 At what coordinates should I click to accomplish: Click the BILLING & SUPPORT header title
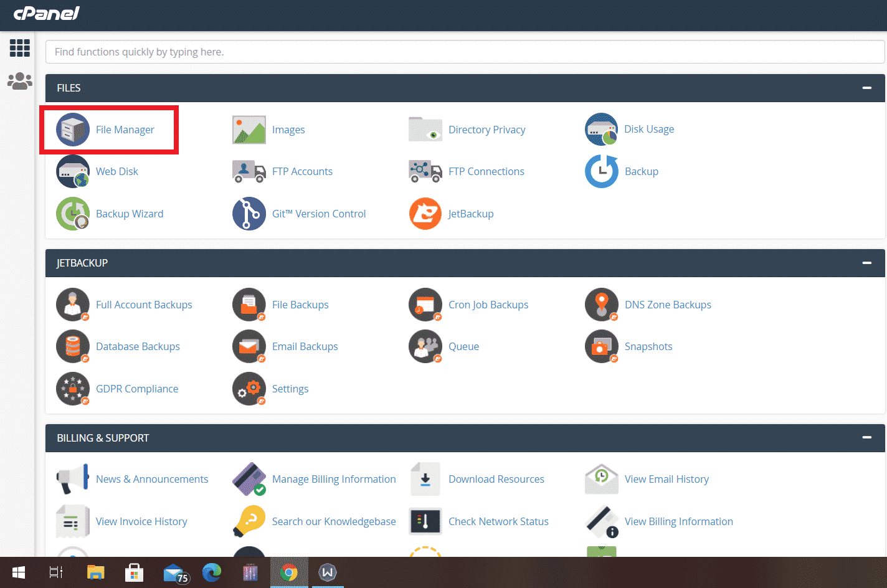(x=103, y=438)
